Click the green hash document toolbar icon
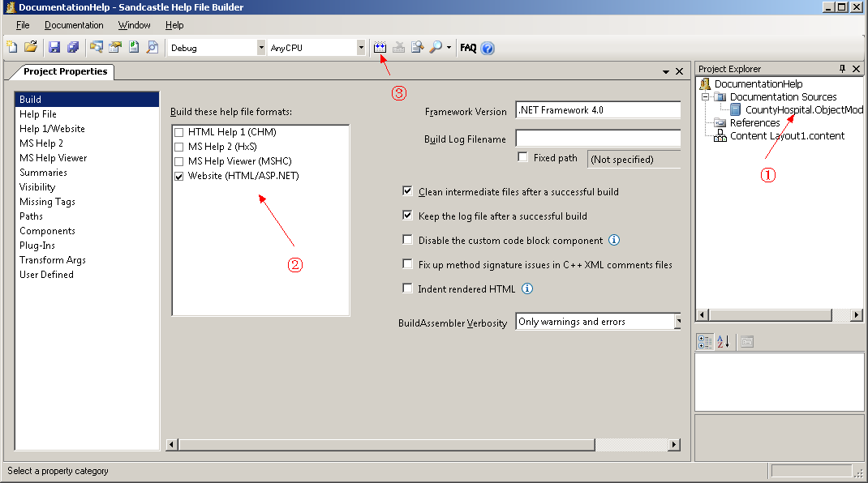The height and width of the screenshot is (483, 868). [x=134, y=48]
